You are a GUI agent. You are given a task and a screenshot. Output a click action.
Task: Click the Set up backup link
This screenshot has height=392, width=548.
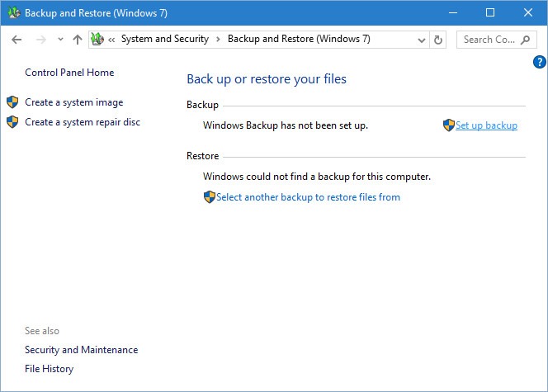coord(486,125)
